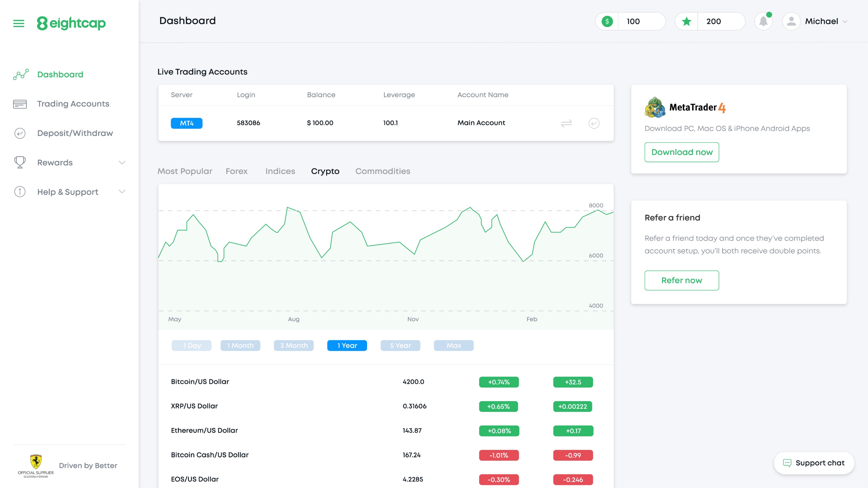Open the Support chat widget
This screenshot has width=868, height=488.
point(814,463)
